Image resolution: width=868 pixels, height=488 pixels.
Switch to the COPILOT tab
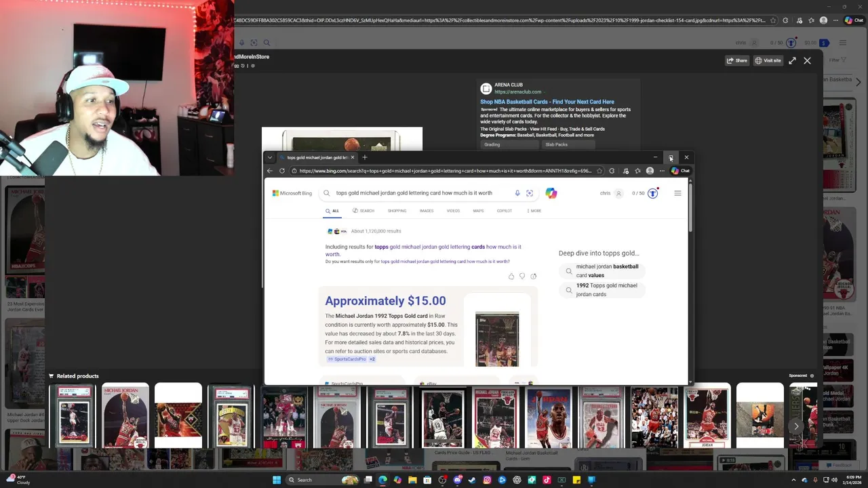click(505, 211)
